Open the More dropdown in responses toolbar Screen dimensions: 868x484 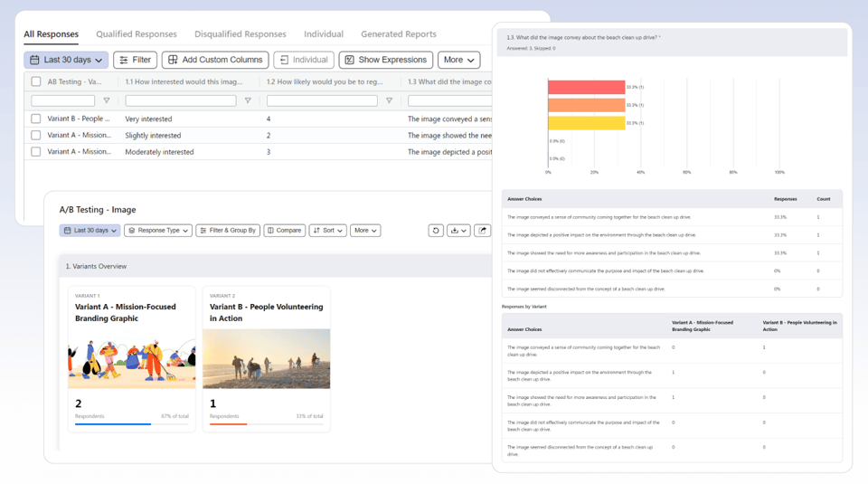459,60
